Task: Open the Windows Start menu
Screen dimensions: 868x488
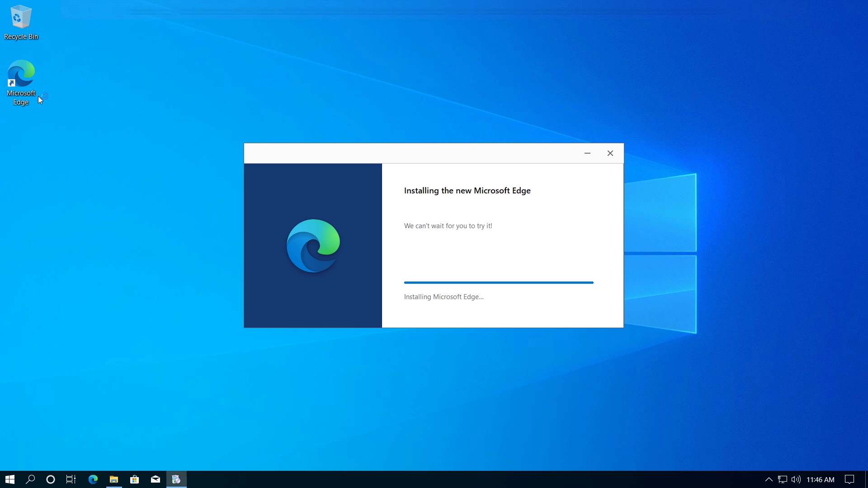Action: click(10, 479)
